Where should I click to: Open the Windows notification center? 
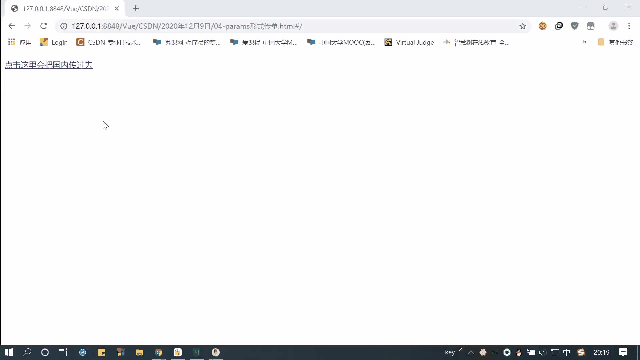coord(623,352)
